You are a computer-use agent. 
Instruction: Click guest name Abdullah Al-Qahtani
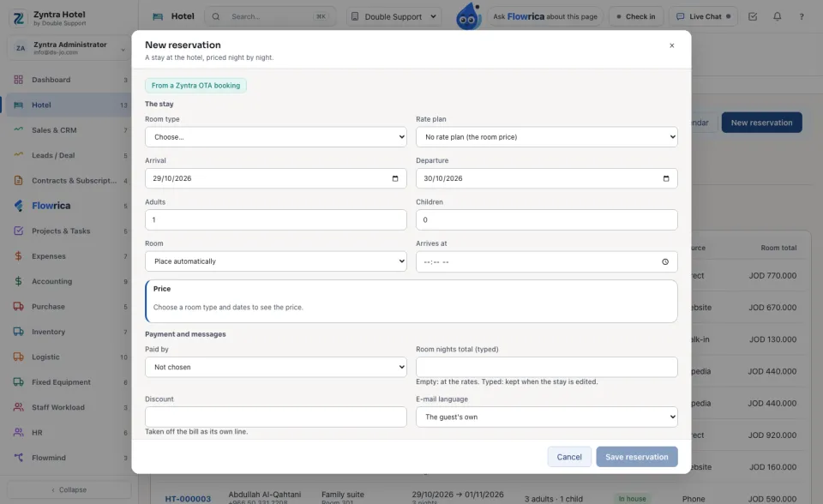tap(265, 495)
